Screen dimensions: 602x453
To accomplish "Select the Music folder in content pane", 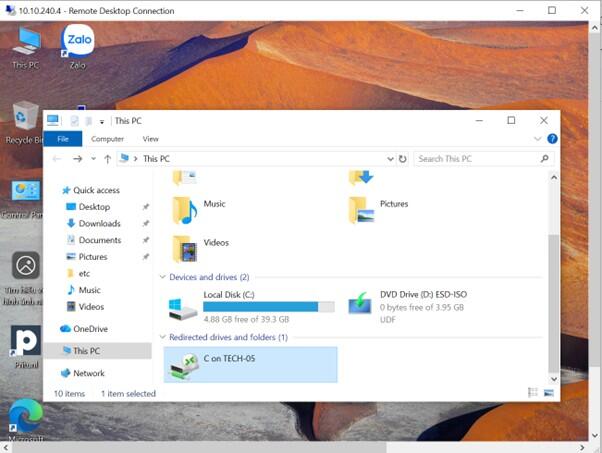I will click(x=200, y=210).
